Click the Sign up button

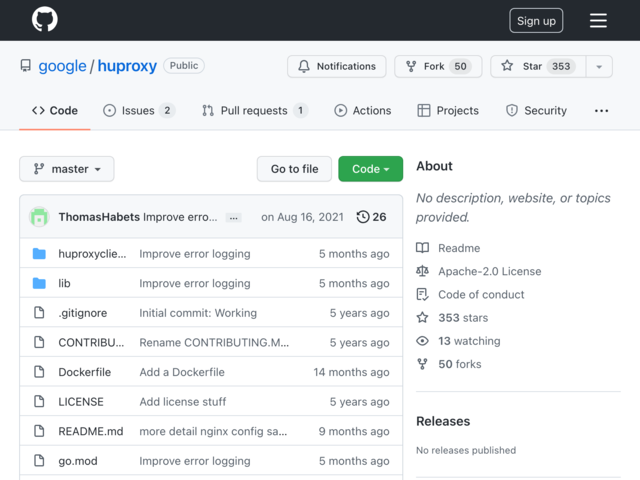536,20
